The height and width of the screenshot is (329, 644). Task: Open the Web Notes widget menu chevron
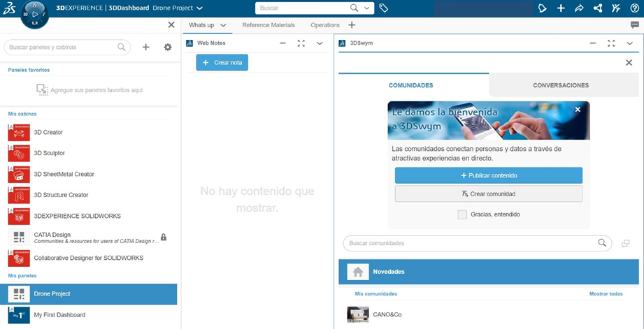tap(320, 43)
